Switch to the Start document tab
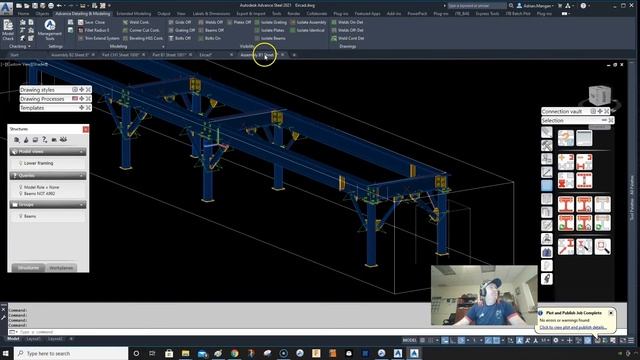 (x=14, y=55)
